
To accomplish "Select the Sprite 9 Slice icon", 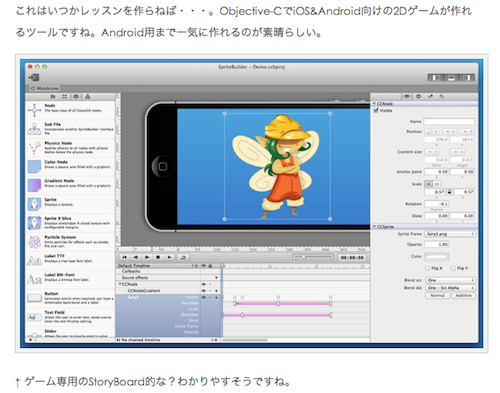I will (x=34, y=223).
